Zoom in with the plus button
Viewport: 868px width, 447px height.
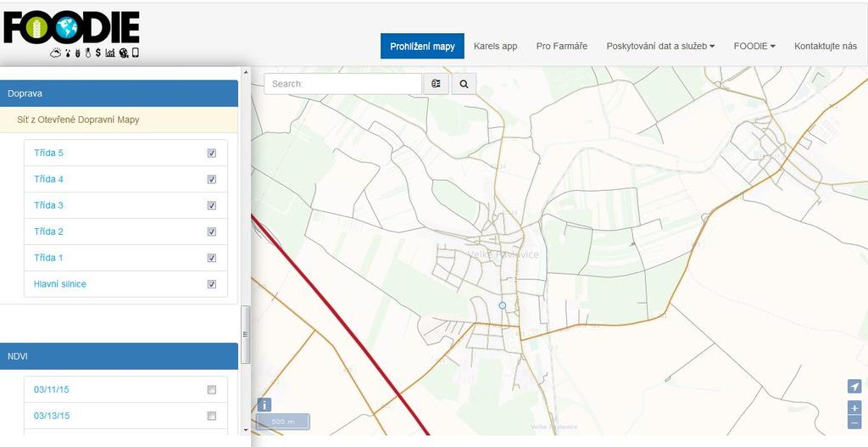(854, 408)
